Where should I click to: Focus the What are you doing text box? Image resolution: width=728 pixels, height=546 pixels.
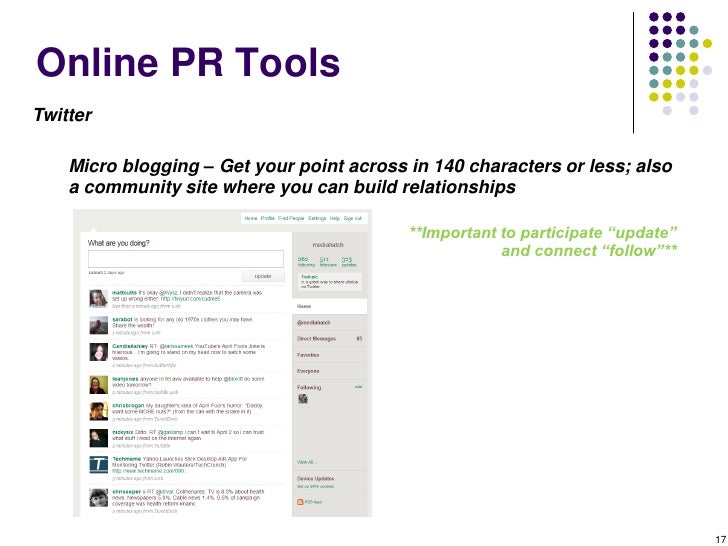pos(186,259)
